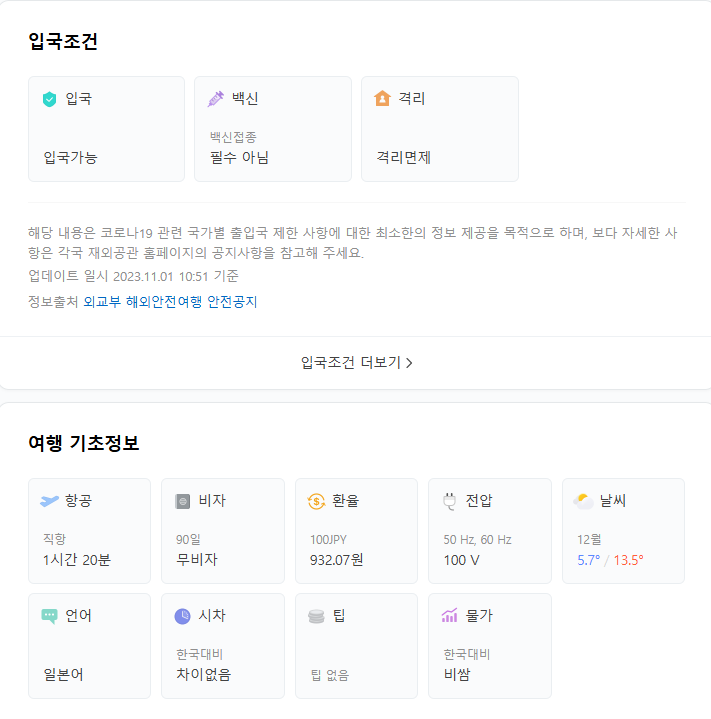This screenshot has width=711, height=719.
Task: Click the green shield icon beside 입국
Action: coord(50,99)
